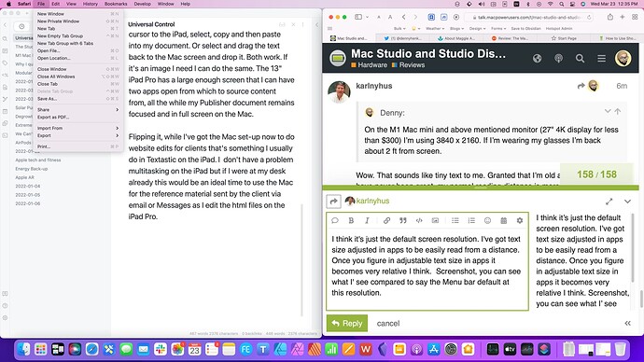Upload an image via reply toolbar
Screen dimensions: 644x362
435,220
